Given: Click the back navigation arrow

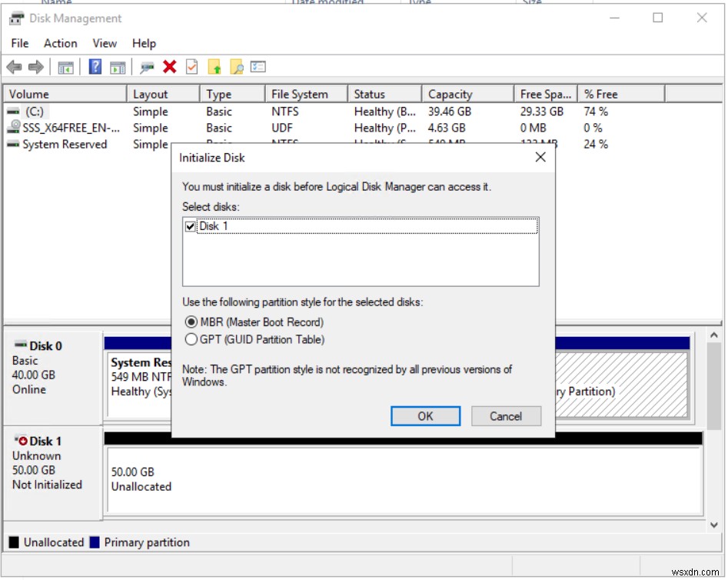Looking at the screenshot, I should [x=14, y=67].
